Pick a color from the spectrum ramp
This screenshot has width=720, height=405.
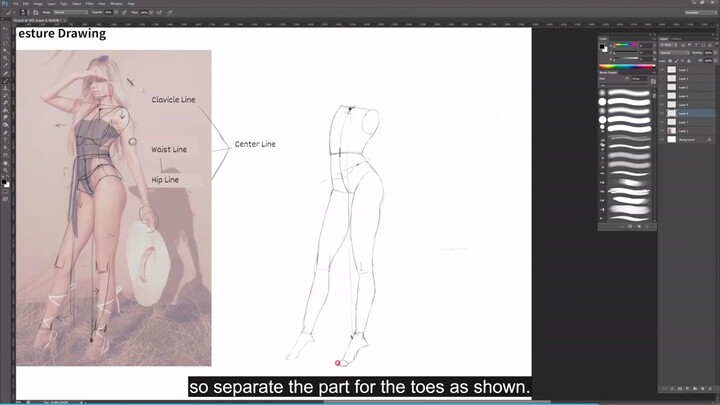click(x=627, y=66)
